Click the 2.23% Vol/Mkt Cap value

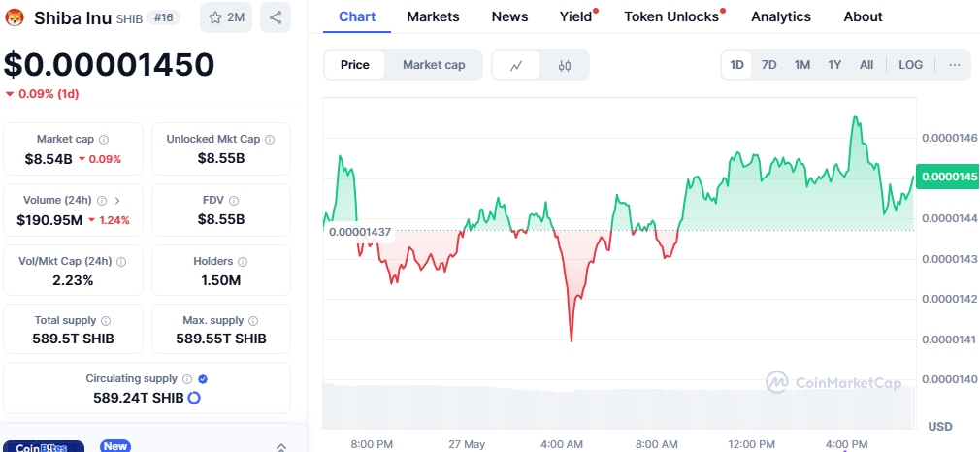[x=73, y=280]
